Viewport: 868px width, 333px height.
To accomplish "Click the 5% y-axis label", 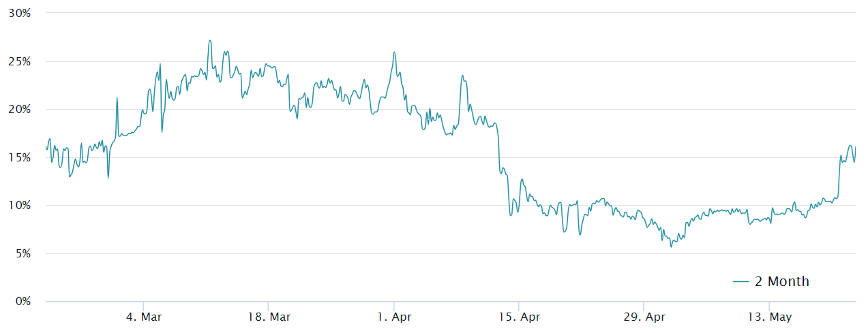I will point(23,253).
